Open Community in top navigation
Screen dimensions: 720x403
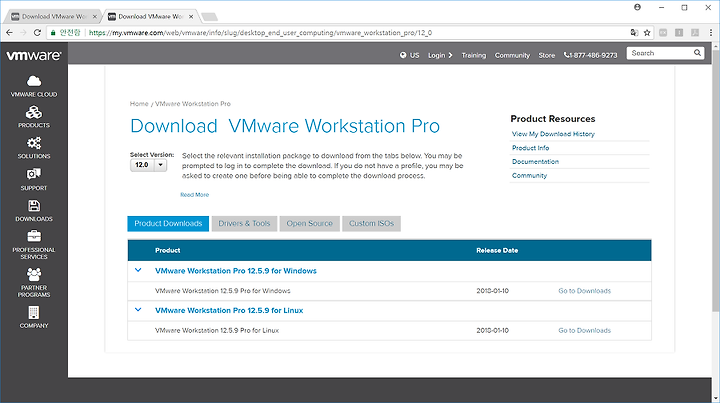coord(512,55)
